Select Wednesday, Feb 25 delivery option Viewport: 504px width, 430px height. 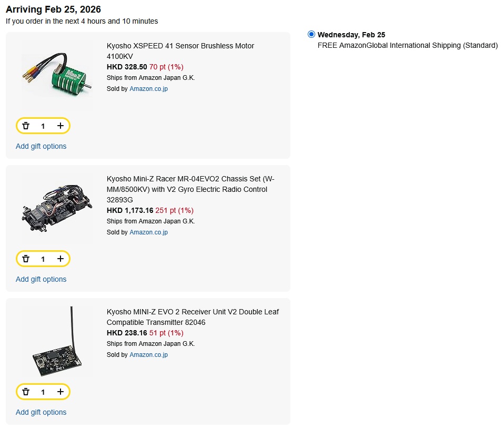[x=311, y=35]
